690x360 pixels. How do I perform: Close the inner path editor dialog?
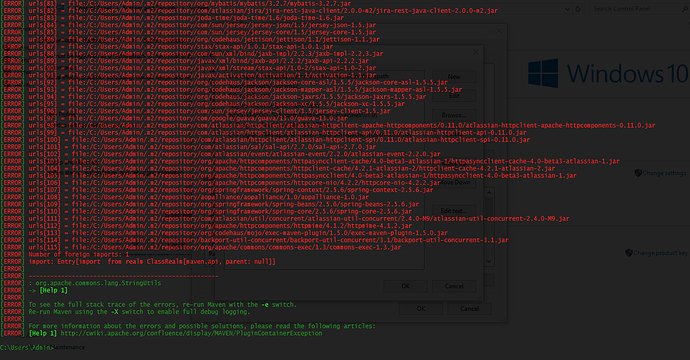pyautogui.click(x=475, y=52)
